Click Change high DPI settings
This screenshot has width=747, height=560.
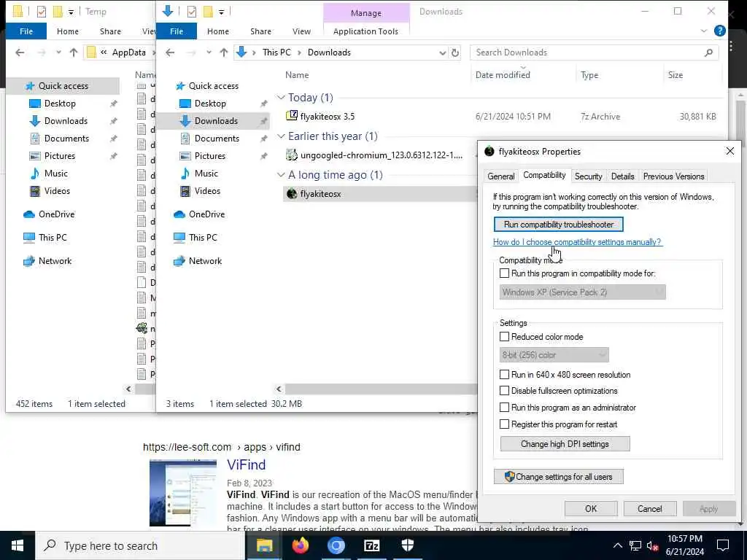[x=565, y=444]
